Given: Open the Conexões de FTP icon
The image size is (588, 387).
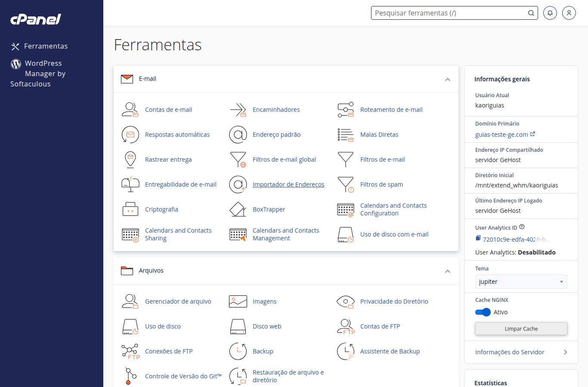Looking at the screenshot, I should [x=130, y=351].
